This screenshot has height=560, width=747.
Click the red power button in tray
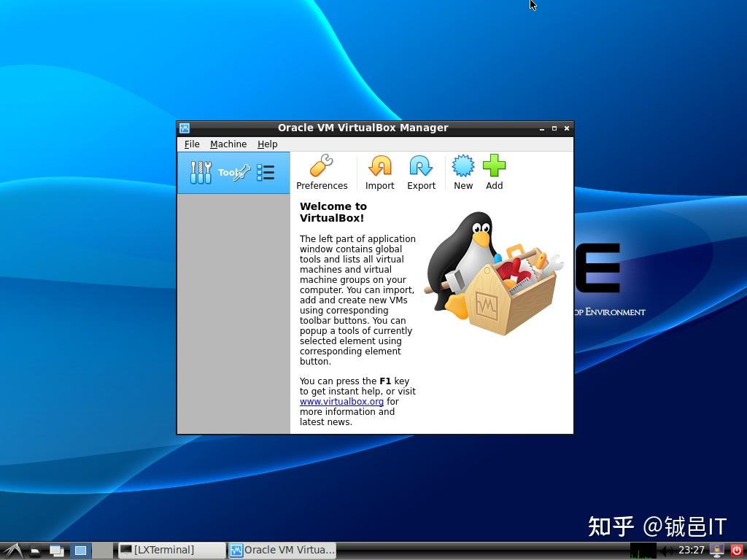(737, 550)
